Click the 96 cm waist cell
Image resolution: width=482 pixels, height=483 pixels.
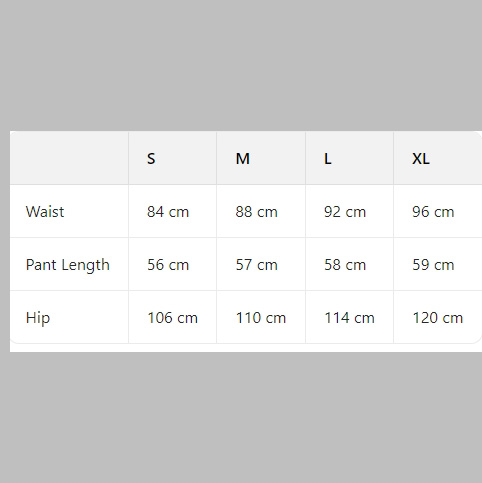[438, 211]
